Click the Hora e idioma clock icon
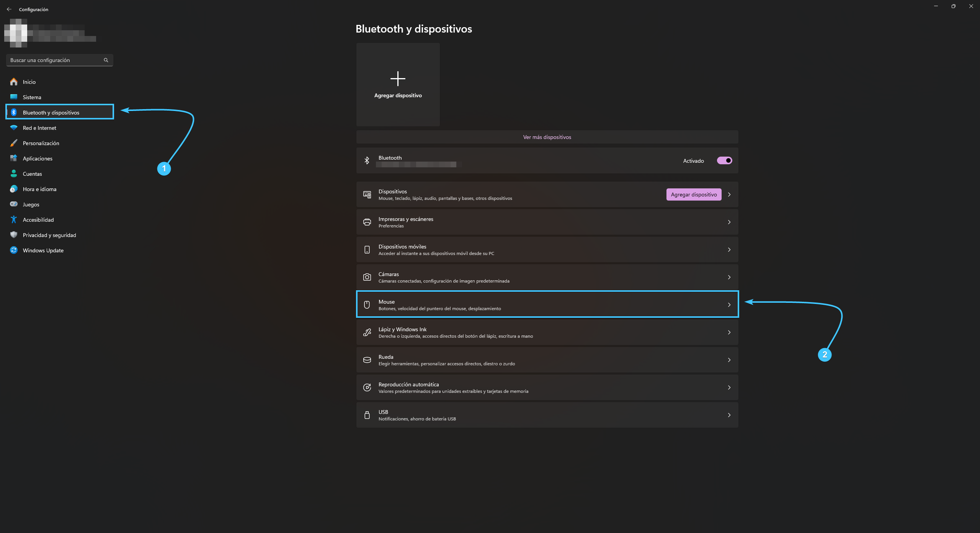This screenshot has width=980, height=533. [x=14, y=189]
